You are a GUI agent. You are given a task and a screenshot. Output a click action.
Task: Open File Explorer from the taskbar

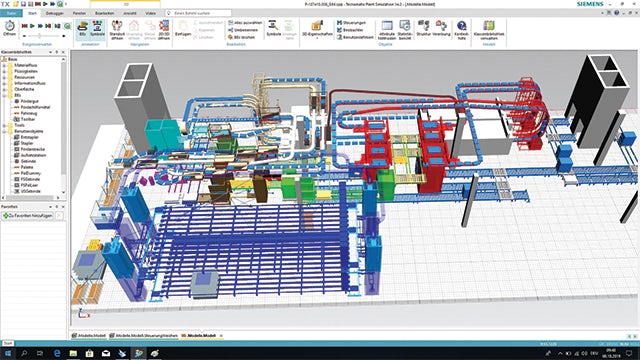(73, 353)
